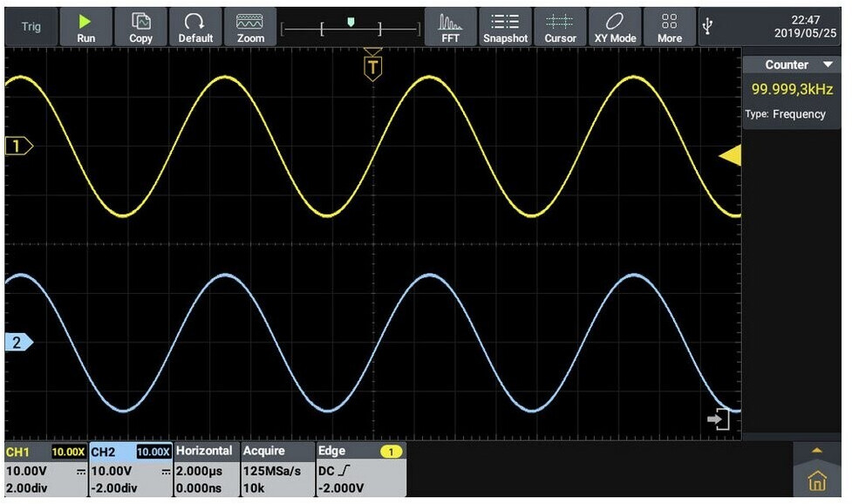Reset settings with the Default button
Screen dimensions: 852x504
pos(195,26)
